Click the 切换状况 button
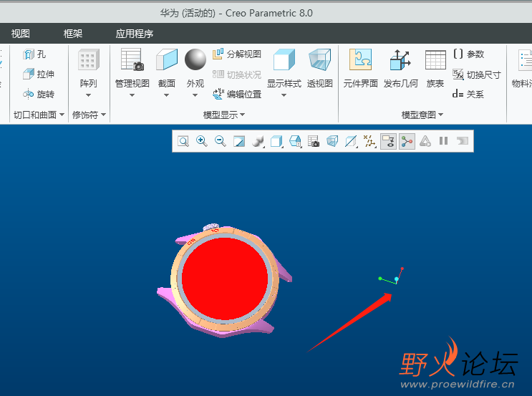532x396 pixels. (237, 74)
